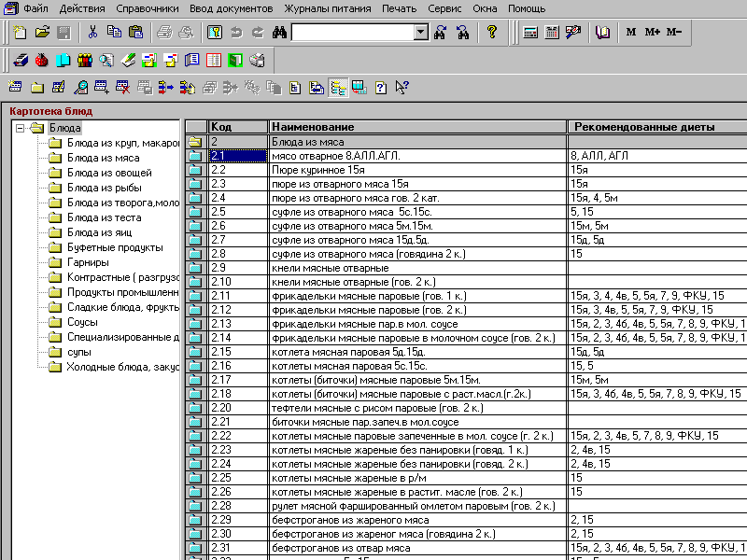
Task: Click into the toolbar search input field
Action: (351, 33)
